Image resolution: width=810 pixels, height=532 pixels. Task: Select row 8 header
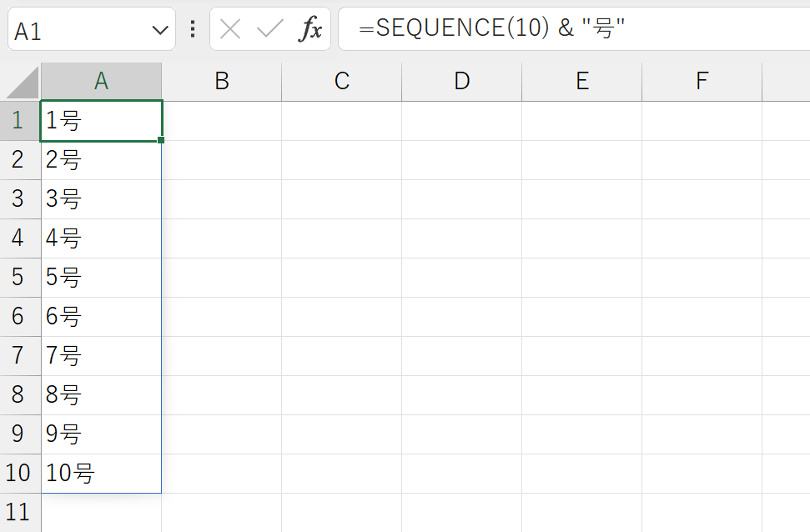click(20, 395)
